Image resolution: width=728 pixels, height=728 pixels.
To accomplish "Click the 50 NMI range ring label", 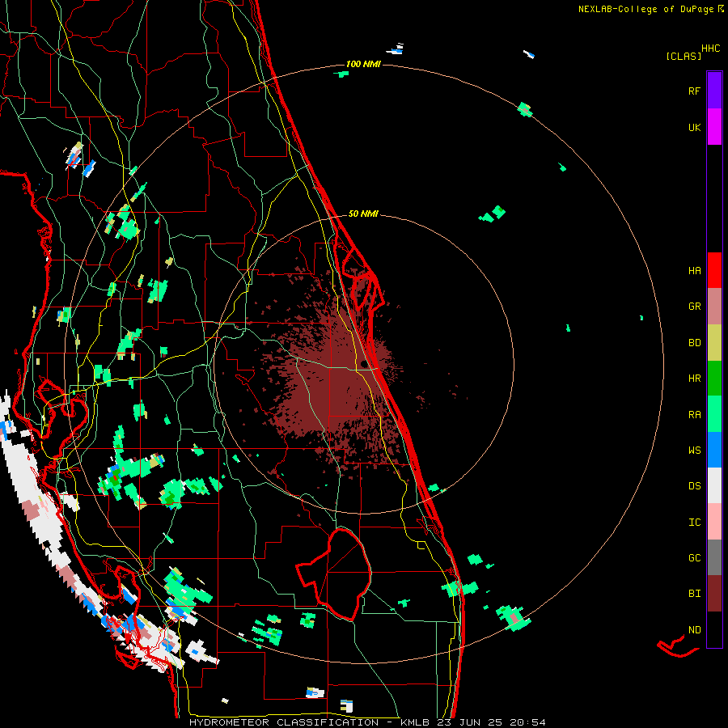I will [x=363, y=214].
